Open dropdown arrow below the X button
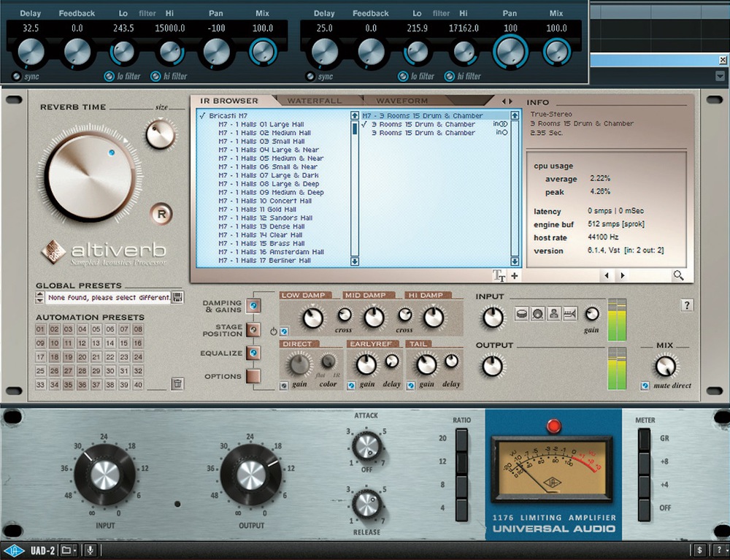 721,76
